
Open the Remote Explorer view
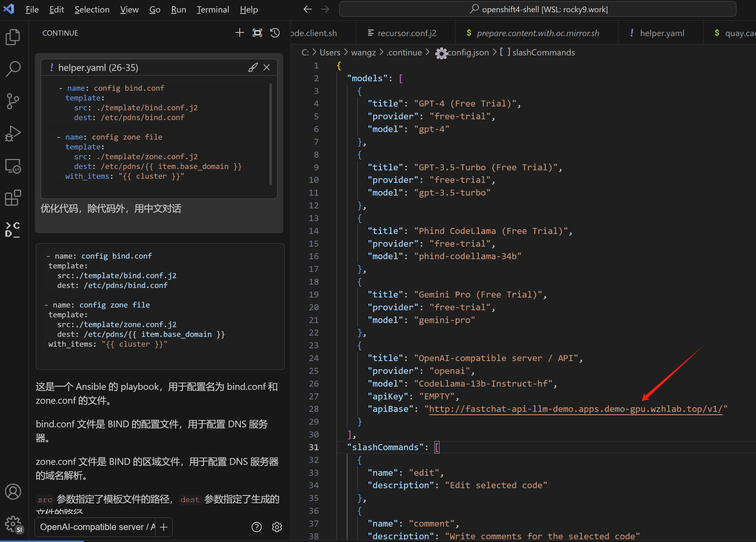point(13,166)
